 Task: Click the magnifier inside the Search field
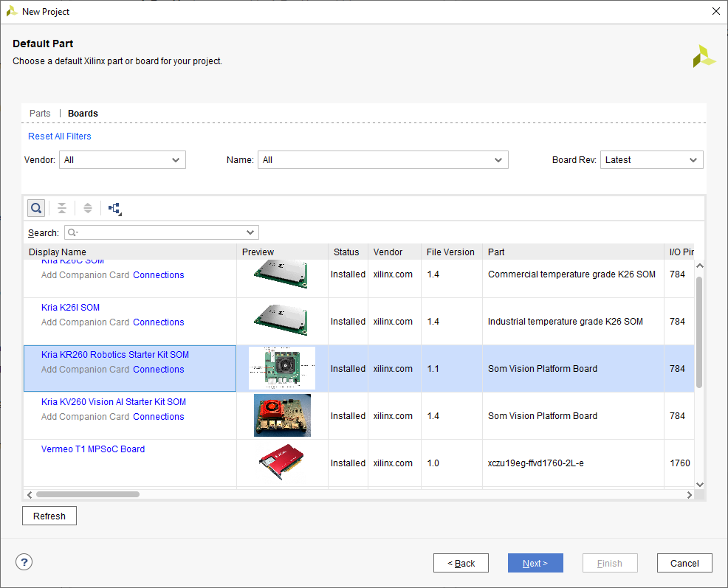pos(75,232)
